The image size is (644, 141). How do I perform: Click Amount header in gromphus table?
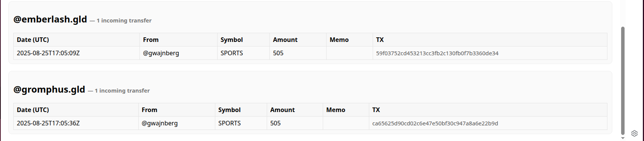tap(282, 110)
